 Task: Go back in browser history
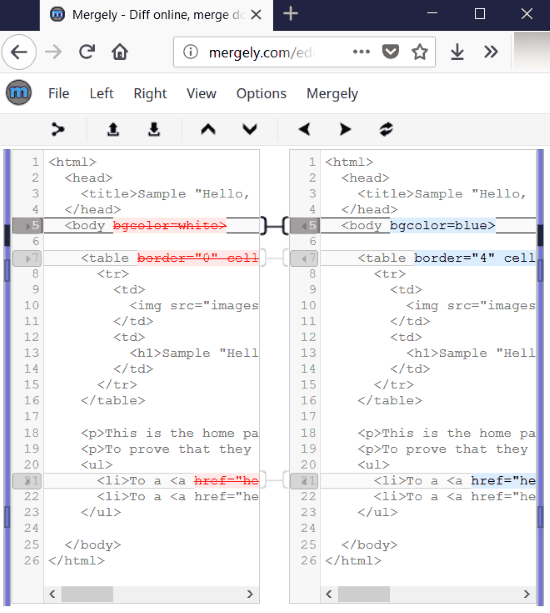click(19, 52)
